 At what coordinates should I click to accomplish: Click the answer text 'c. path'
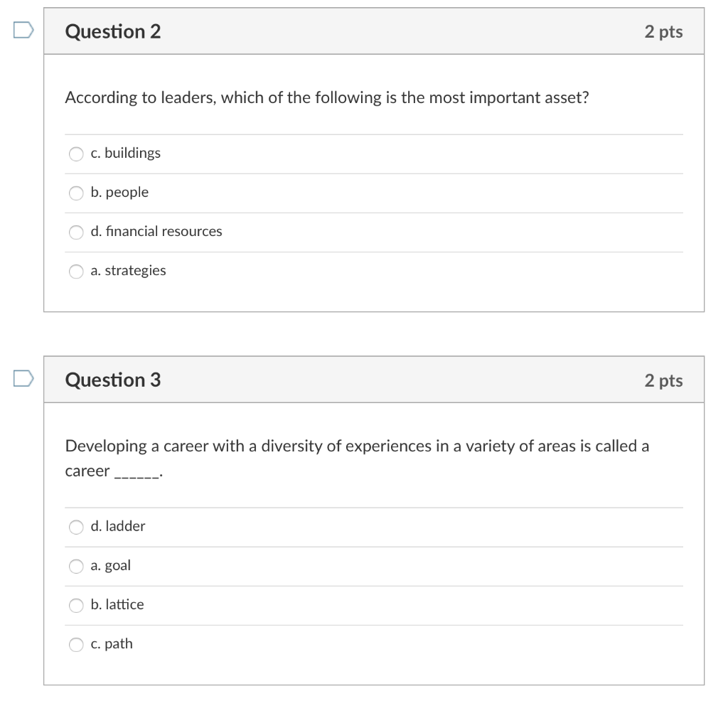point(112,644)
